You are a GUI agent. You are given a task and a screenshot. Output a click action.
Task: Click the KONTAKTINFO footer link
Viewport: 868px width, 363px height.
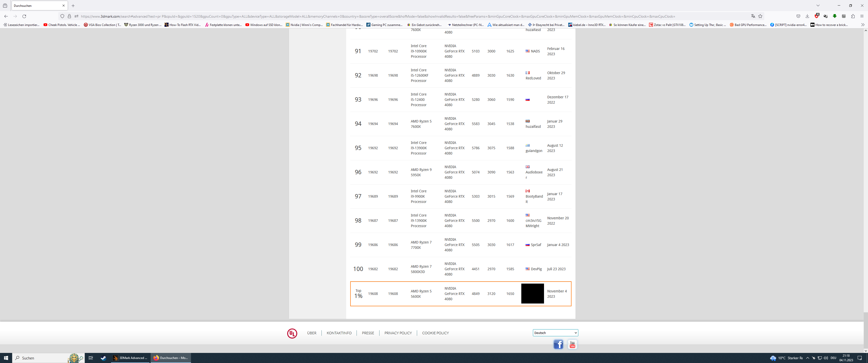pos(339,333)
